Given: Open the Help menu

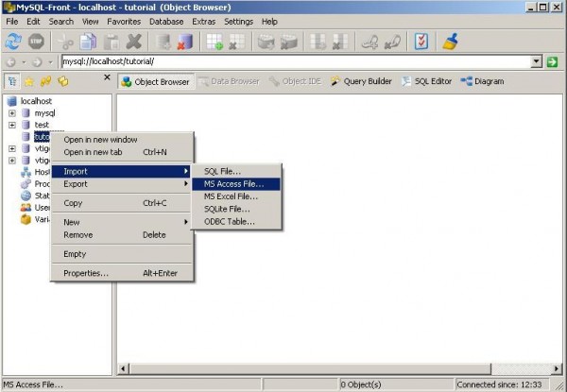Looking at the screenshot, I should [x=269, y=22].
